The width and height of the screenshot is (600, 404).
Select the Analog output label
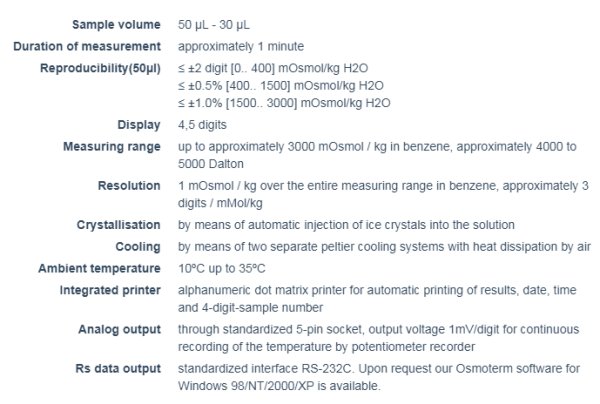click(x=119, y=329)
